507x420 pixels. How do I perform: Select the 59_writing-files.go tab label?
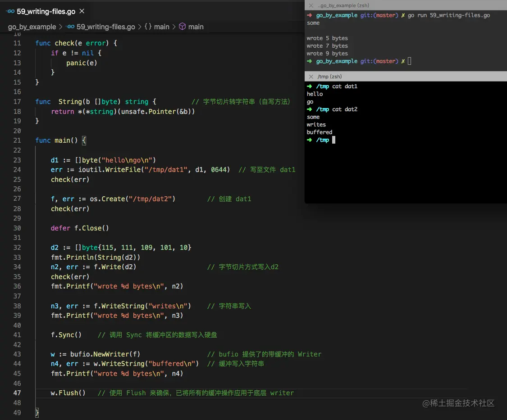click(46, 12)
